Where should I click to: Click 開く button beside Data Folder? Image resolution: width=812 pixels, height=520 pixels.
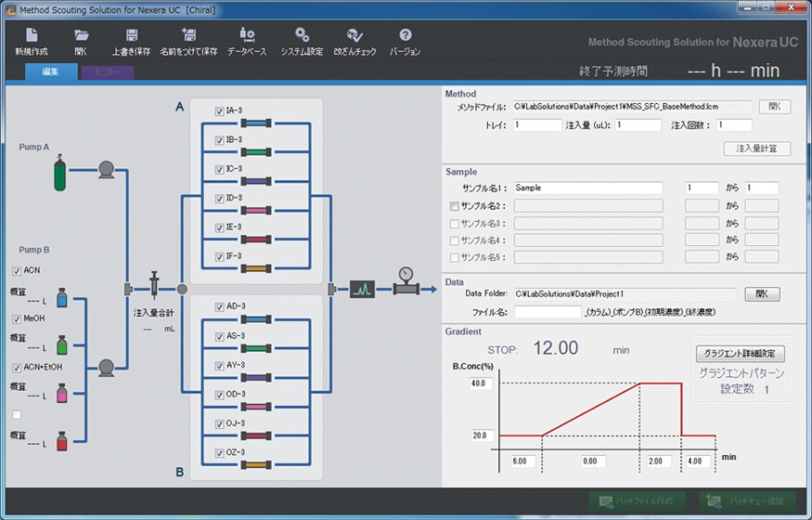[762, 294]
